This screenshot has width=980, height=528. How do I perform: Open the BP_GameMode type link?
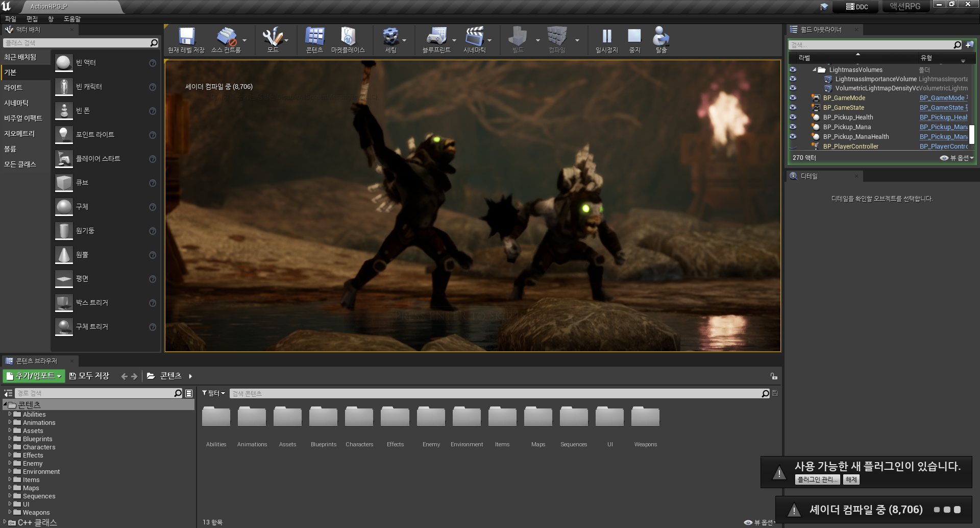tap(943, 98)
